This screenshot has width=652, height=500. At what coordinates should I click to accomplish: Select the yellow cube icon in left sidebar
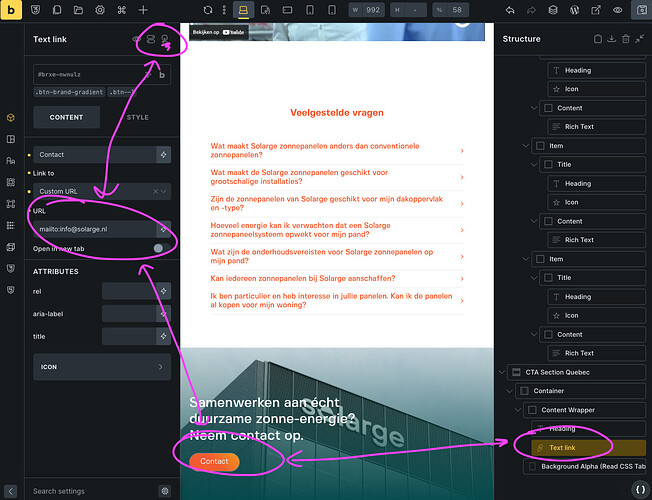coord(11,117)
